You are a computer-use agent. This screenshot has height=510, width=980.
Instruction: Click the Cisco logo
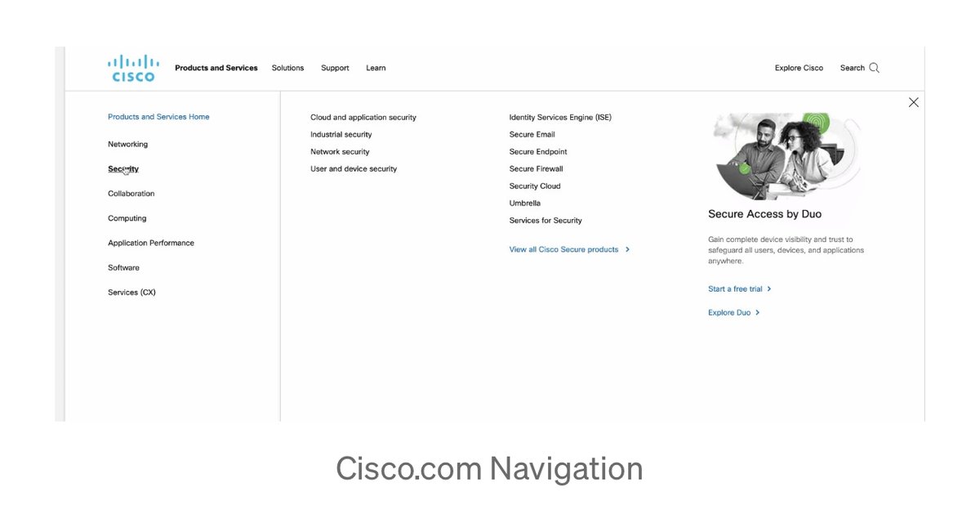tap(133, 68)
